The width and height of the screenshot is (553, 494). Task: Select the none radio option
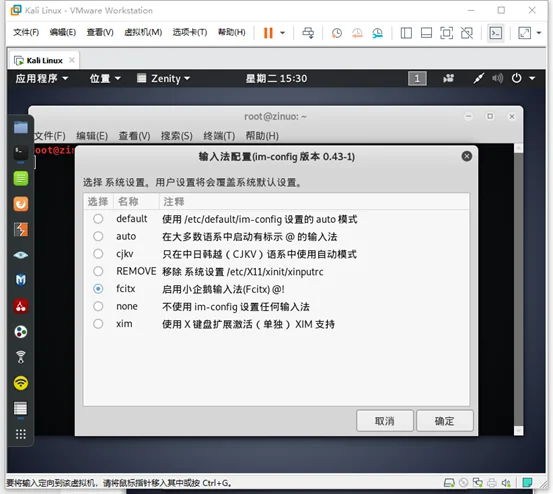pyautogui.click(x=98, y=306)
